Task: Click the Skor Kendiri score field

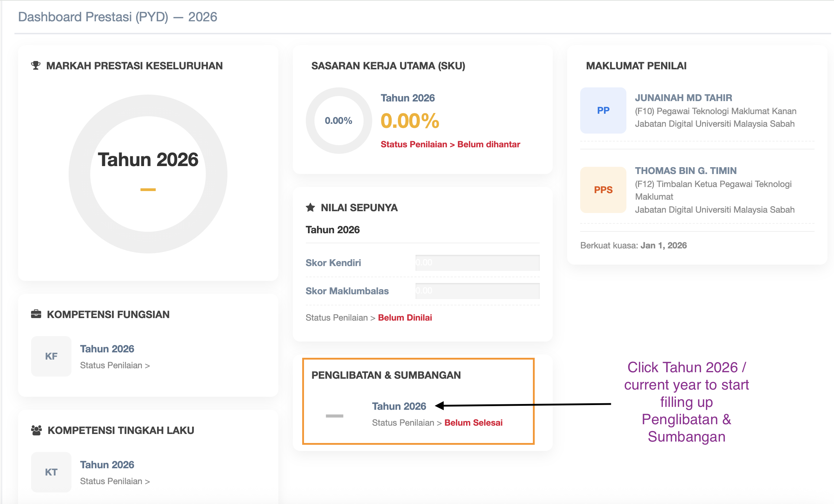Action: point(477,262)
